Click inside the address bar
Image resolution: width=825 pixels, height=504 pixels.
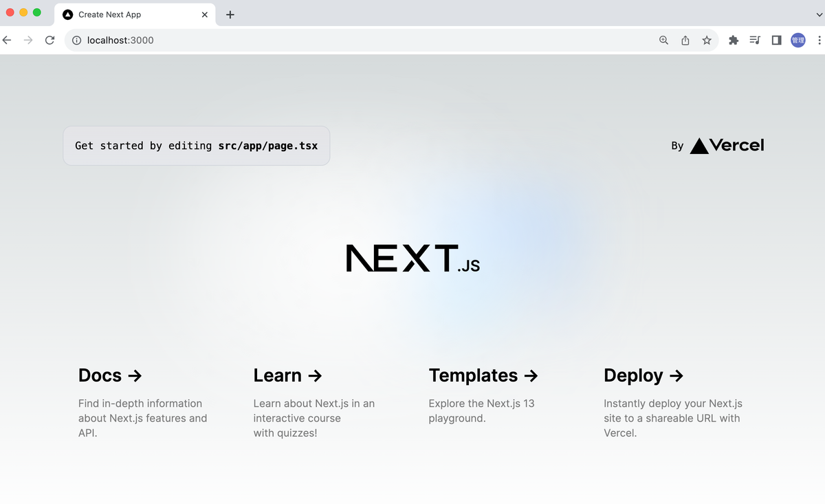point(275,40)
